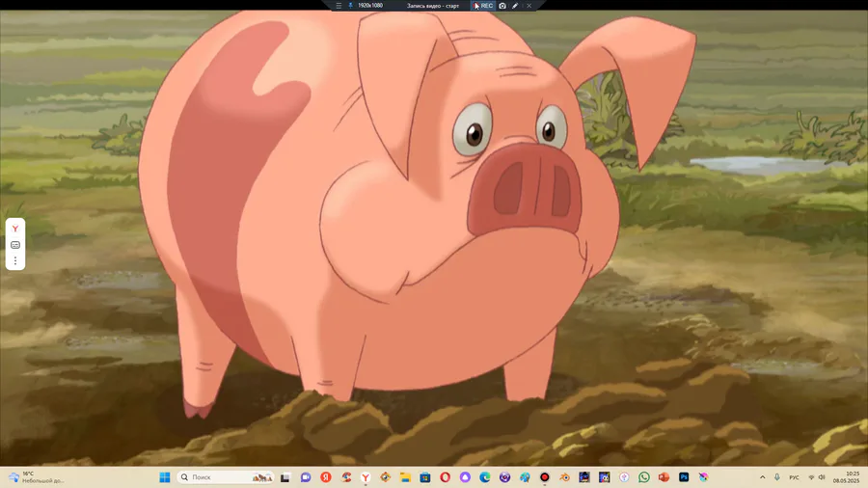The image size is (868, 488).
Task: Open the first dark game icon on taskbar
Action: pyautogui.click(x=584, y=477)
